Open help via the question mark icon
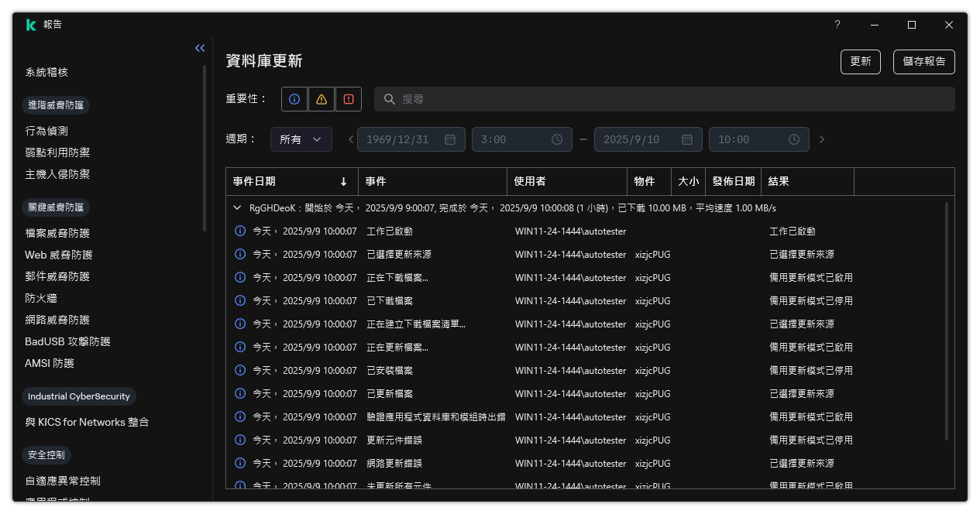This screenshot has height=514, width=980. point(837,25)
